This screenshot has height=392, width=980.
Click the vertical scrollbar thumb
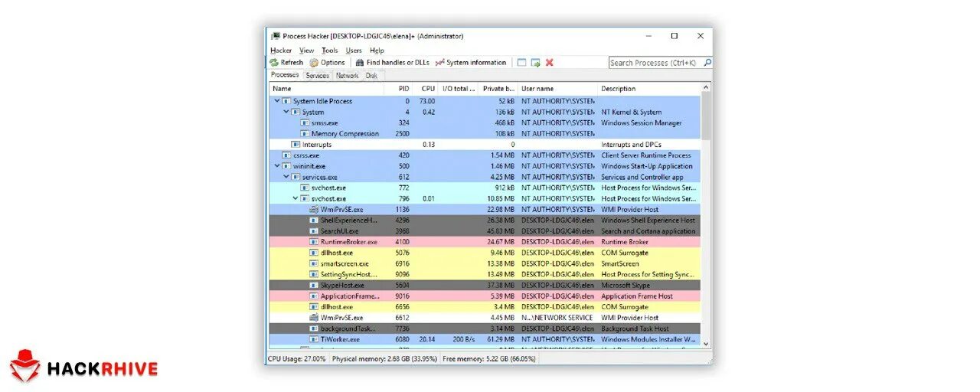[706, 115]
